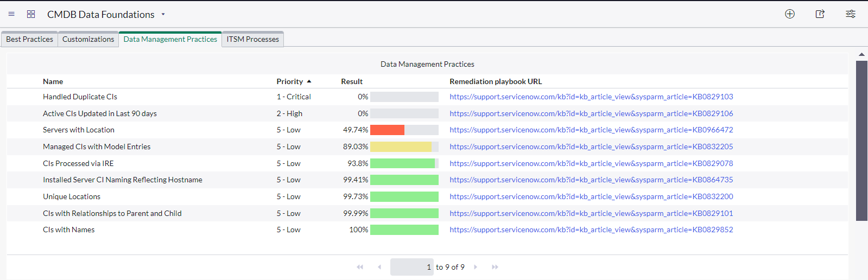Viewport: 868px width, 280px height.
Task: Click the green 99.41% result bar
Action: point(404,180)
